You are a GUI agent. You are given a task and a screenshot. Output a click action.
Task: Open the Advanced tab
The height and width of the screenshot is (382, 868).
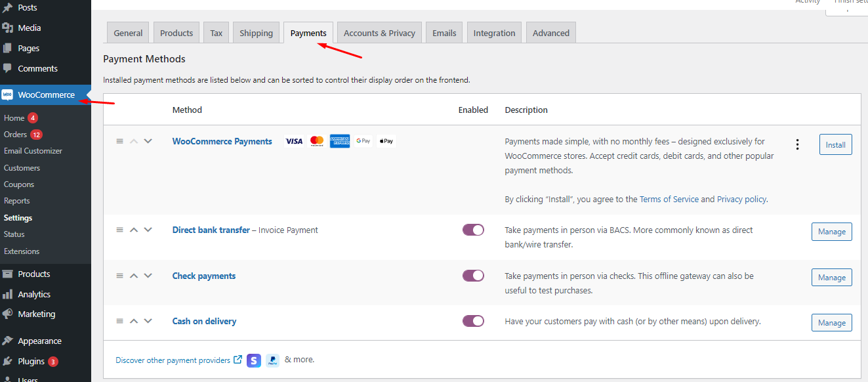(x=551, y=33)
